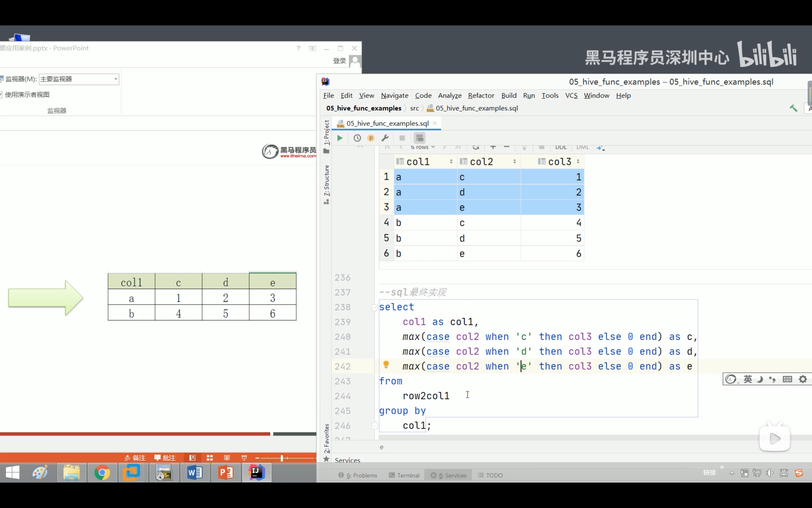Select the 05_hive_func_examples.sql editor tab
This screenshot has height=508, width=812.
(387, 123)
